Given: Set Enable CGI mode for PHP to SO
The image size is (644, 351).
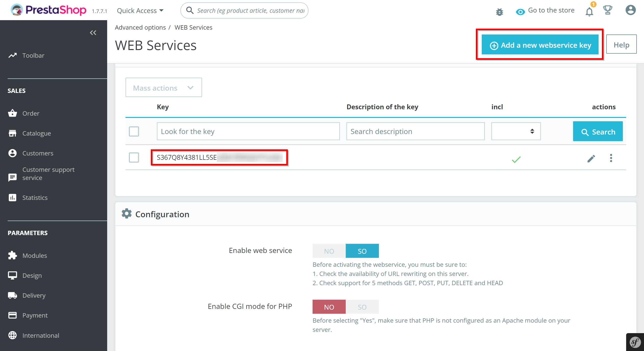Looking at the screenshot, I should click(x=362, y=307).
